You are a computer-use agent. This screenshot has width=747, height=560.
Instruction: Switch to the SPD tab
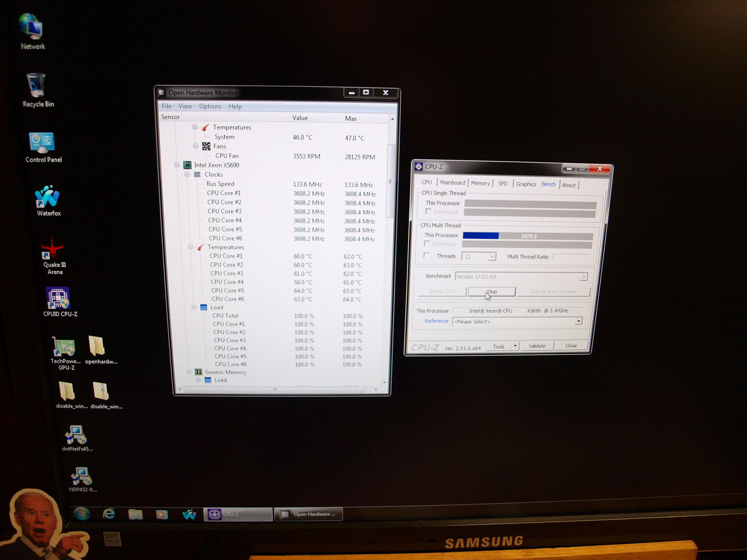tap(502, 184)
